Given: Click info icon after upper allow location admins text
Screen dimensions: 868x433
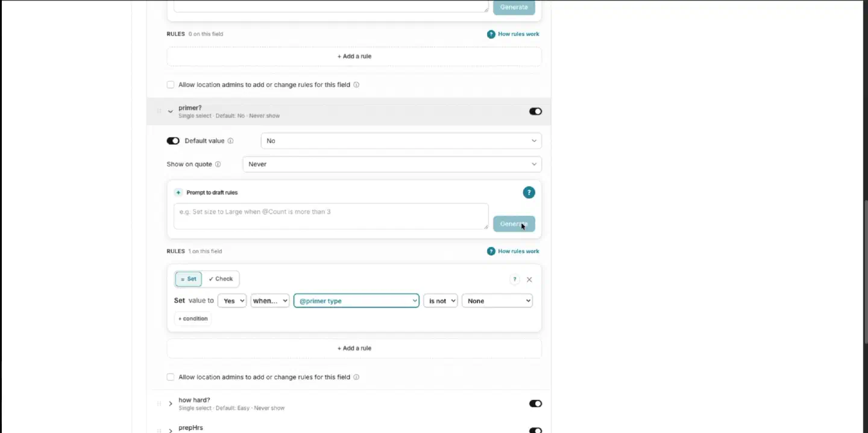Looking at the screenshot, I should pos(356,85).
